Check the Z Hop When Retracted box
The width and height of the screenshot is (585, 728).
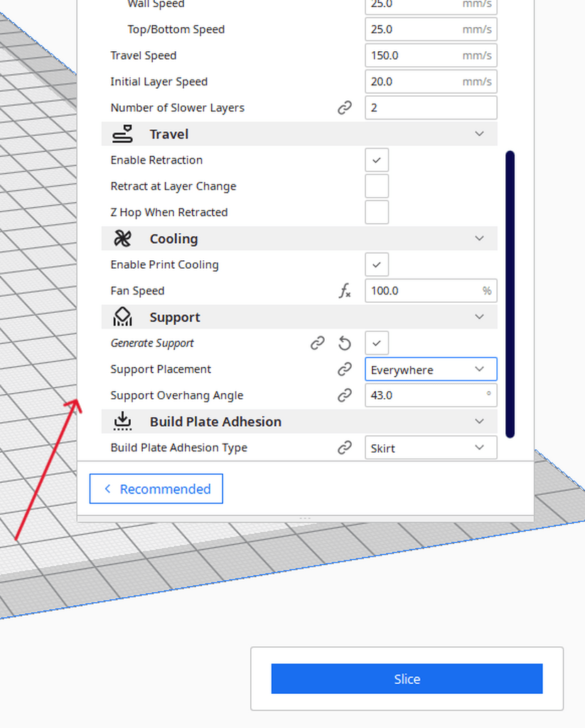[377, 212]
